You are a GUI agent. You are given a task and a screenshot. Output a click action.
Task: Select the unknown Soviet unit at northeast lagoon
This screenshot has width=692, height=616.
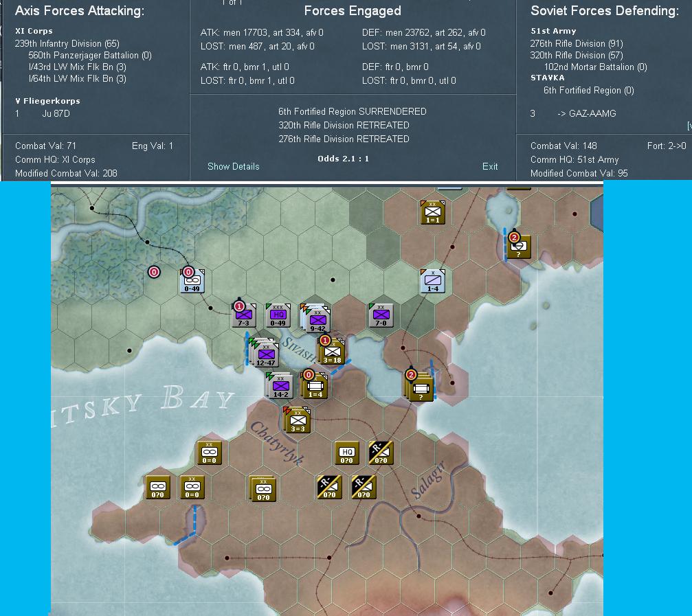pyautogui.click(x=519, y=247)
